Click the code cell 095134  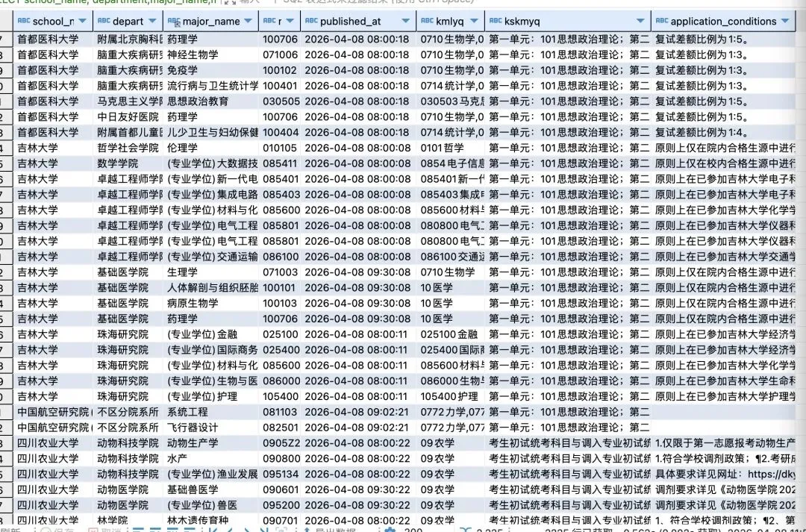click(280, 474)
